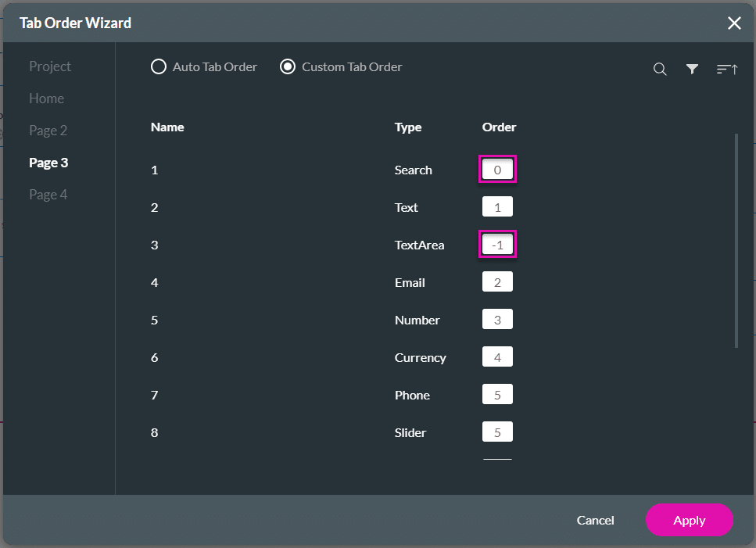
Task: Click the Number row order field
Action: pos(497,320)
